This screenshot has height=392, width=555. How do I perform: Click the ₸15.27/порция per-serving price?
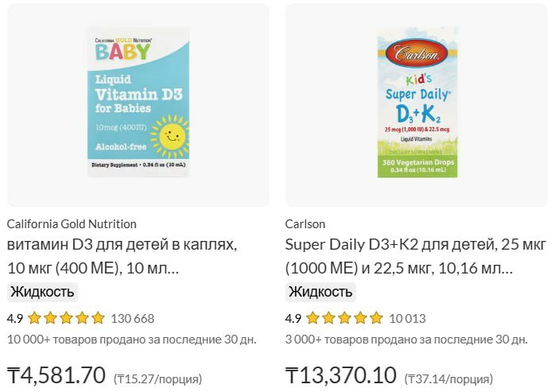[157, 378]
